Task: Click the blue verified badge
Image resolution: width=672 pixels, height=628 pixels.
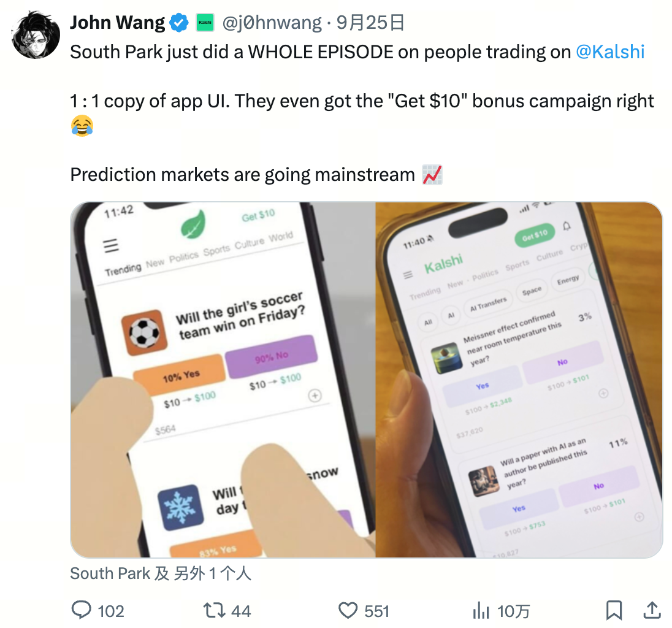Action: (179, 23)
